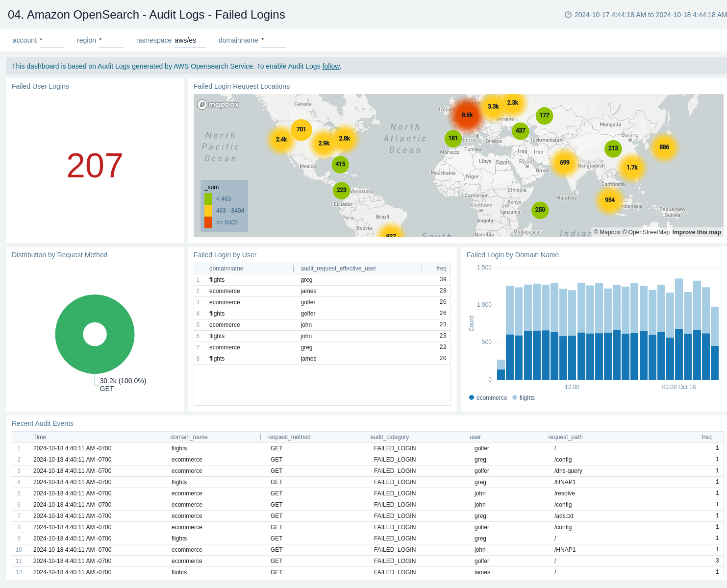Click row 8 flights james freq 20
The width and height of the screenshot is (727, 588).
[322, 359]
